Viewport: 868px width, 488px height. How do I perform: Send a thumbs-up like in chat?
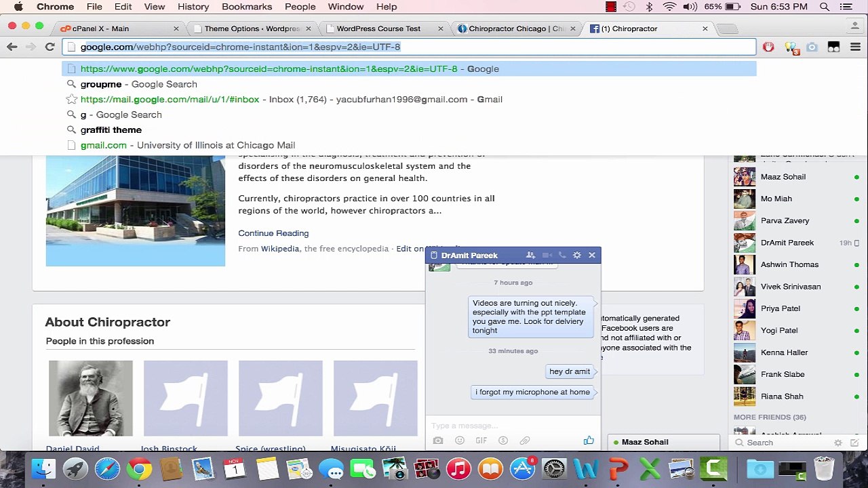(x=589, y=441)
